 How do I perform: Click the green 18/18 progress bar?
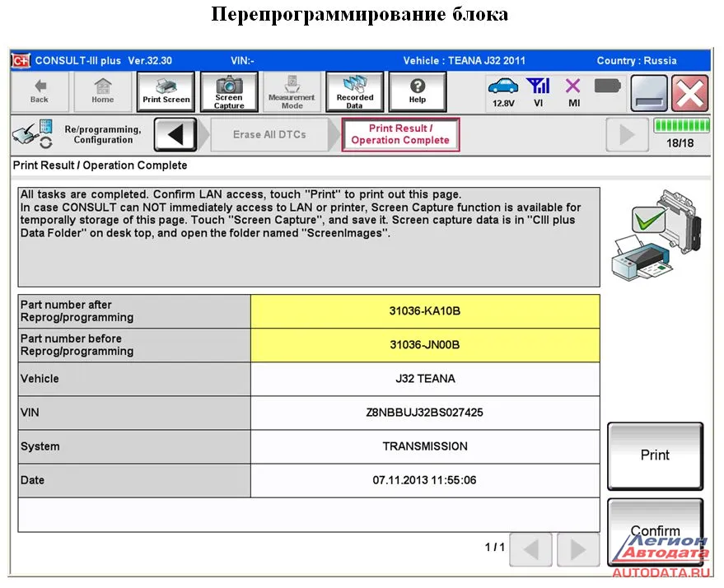pos(681,125)
